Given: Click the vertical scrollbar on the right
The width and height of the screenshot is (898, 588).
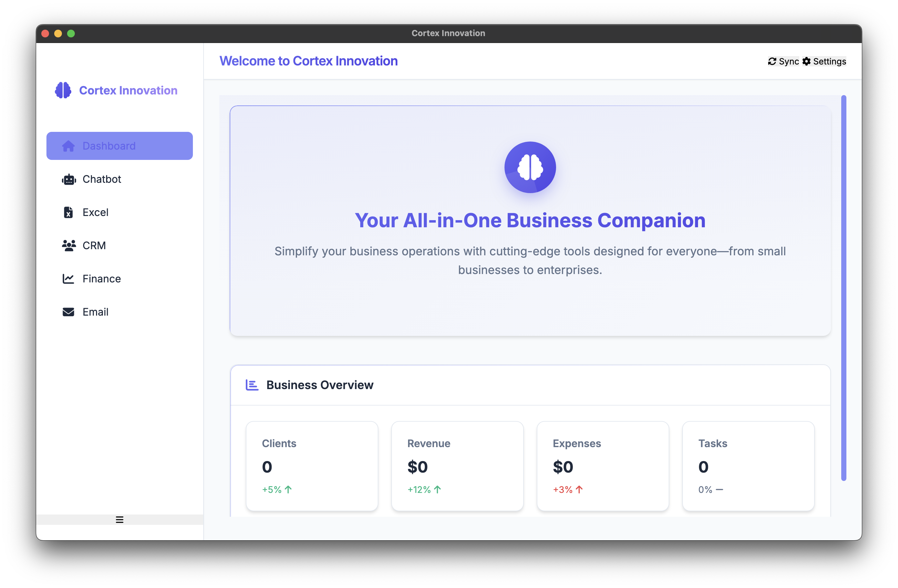Looking at the screenshot, I should (843, 288).
